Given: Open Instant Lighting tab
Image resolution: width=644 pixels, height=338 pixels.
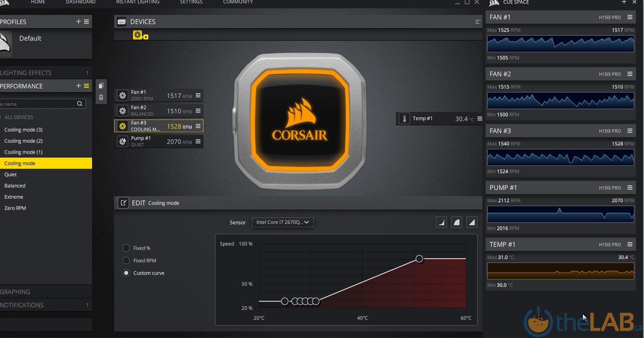Looking at the screenshot, I should (x=138, y=2).
